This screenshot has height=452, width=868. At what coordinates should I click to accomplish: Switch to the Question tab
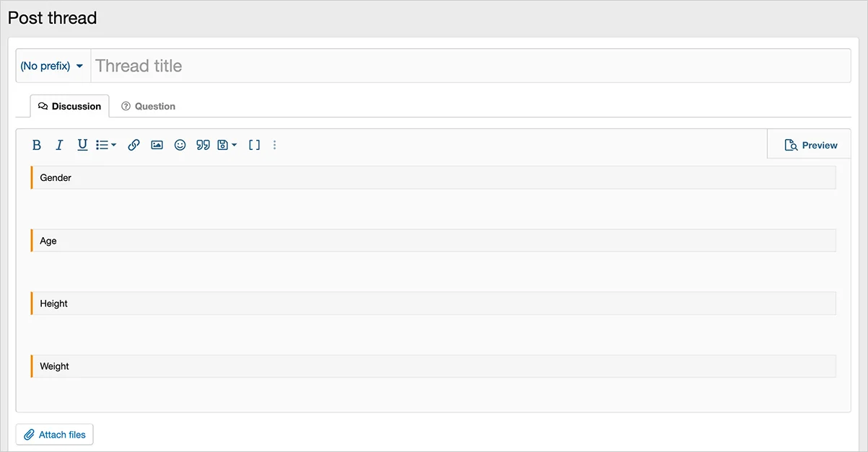pos(148,106)
